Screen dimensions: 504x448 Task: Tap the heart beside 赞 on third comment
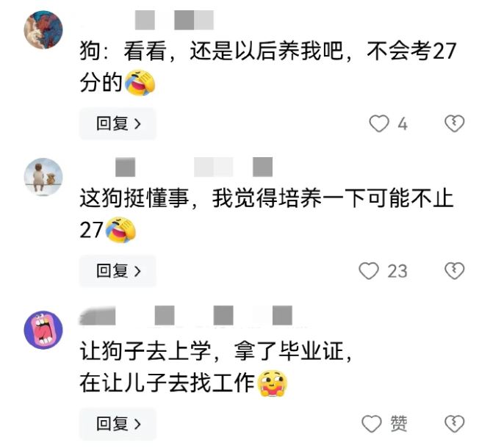(x=372, y=424)
